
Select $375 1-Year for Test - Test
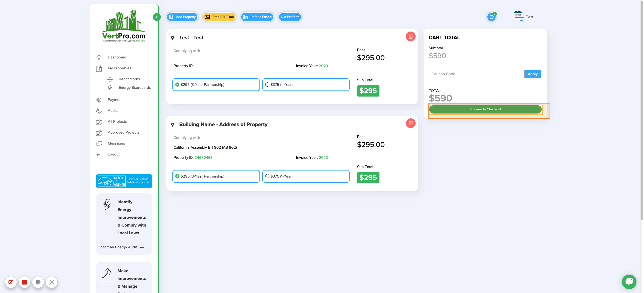(306, 85)
